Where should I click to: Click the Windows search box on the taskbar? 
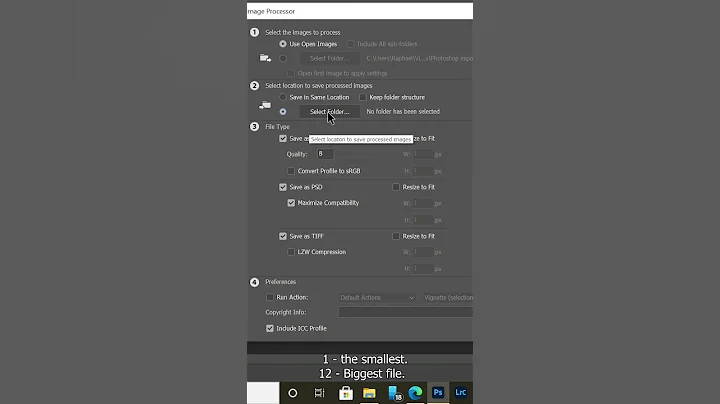coord(263,393)
